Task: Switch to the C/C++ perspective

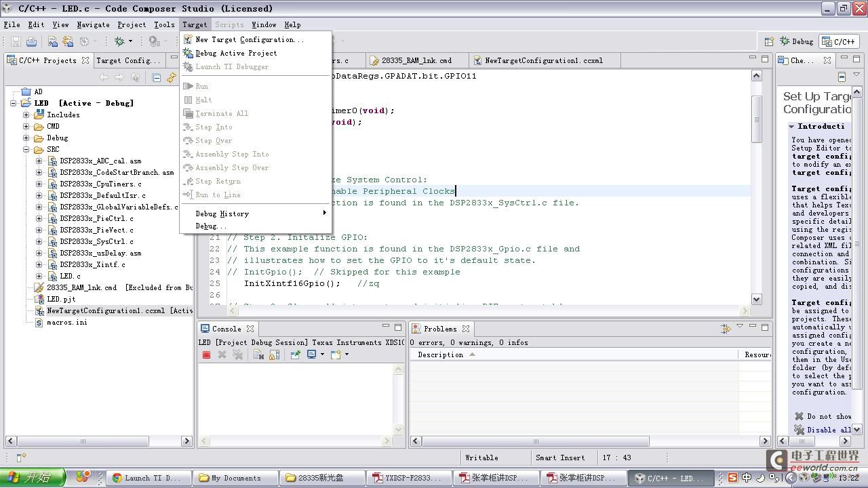Action: click(839, 41)
